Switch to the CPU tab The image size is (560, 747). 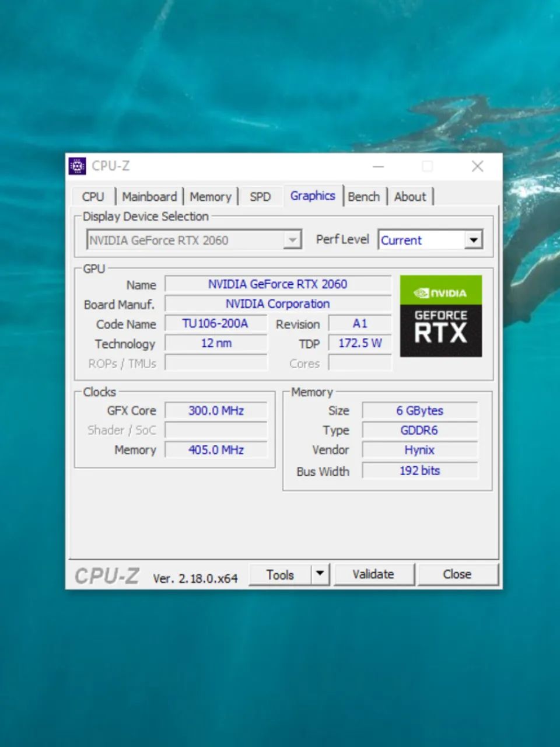point(93,197)
